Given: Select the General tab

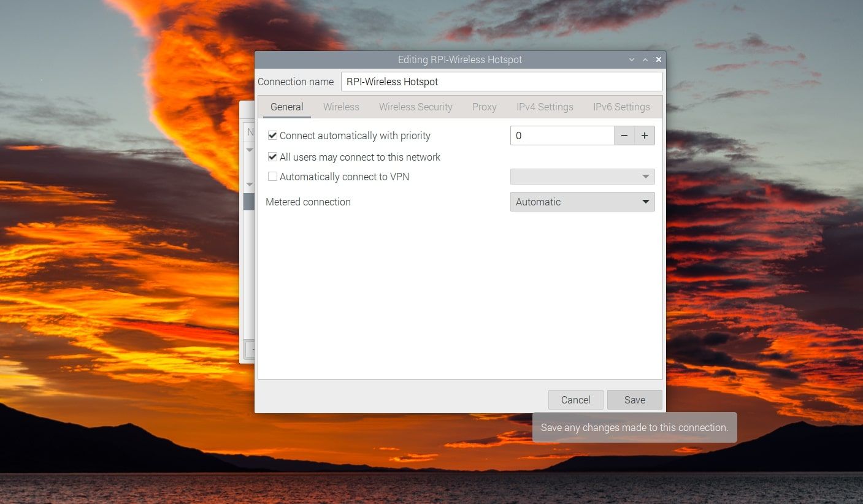Looking at the screenshot, I should [286, 107].
